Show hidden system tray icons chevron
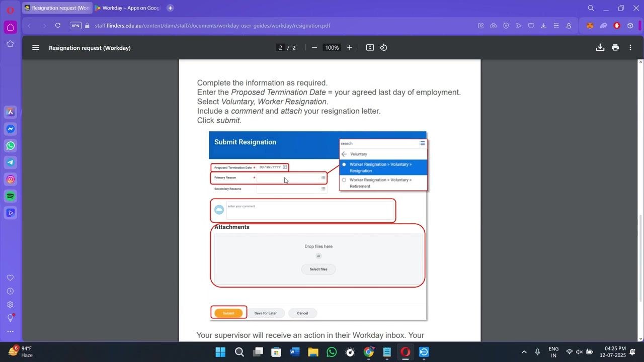The image size is (644, 362). click(524, 352)
